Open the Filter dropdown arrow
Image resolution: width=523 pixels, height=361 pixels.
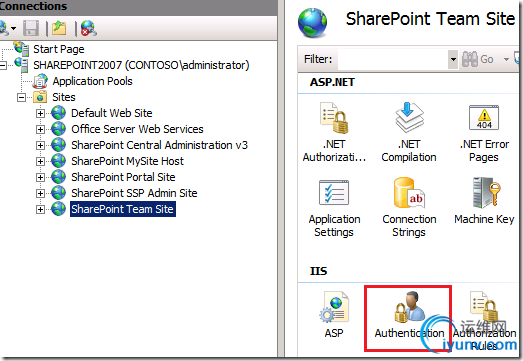453,59
